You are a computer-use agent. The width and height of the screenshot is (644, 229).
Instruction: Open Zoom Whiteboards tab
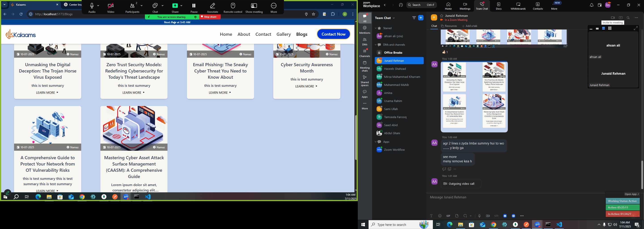[x=518, y=6]
